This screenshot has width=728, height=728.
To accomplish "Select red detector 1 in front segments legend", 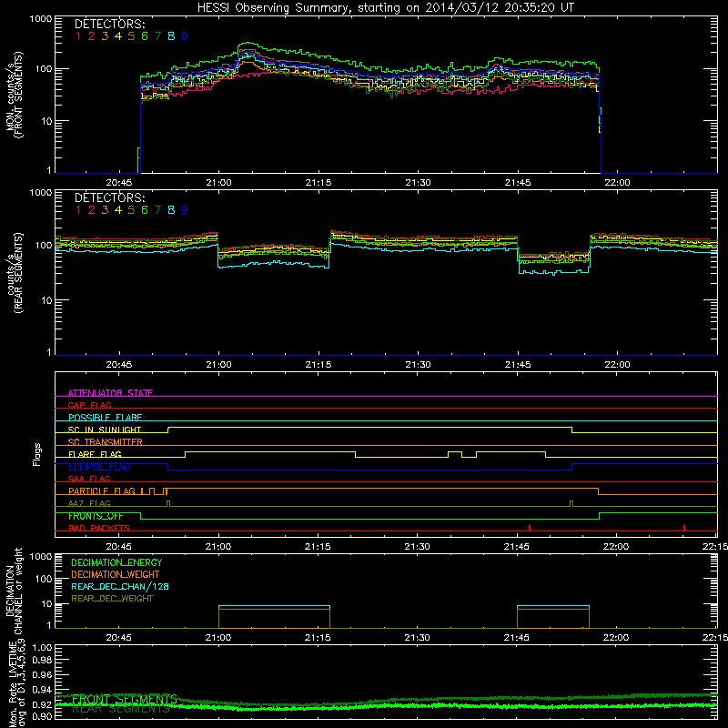I will [78, 36].
